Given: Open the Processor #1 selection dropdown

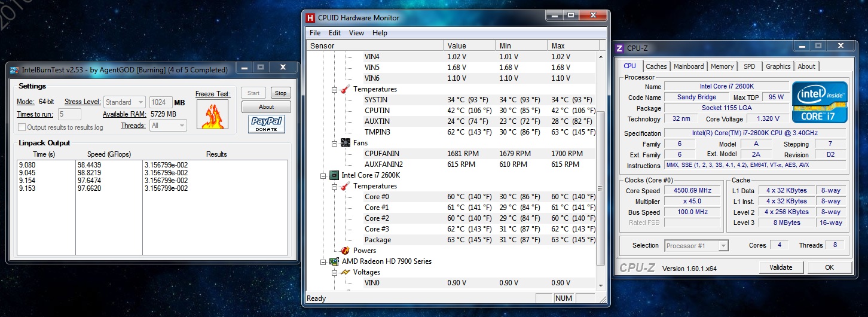Looking at the screenshot, I should 696,245.
